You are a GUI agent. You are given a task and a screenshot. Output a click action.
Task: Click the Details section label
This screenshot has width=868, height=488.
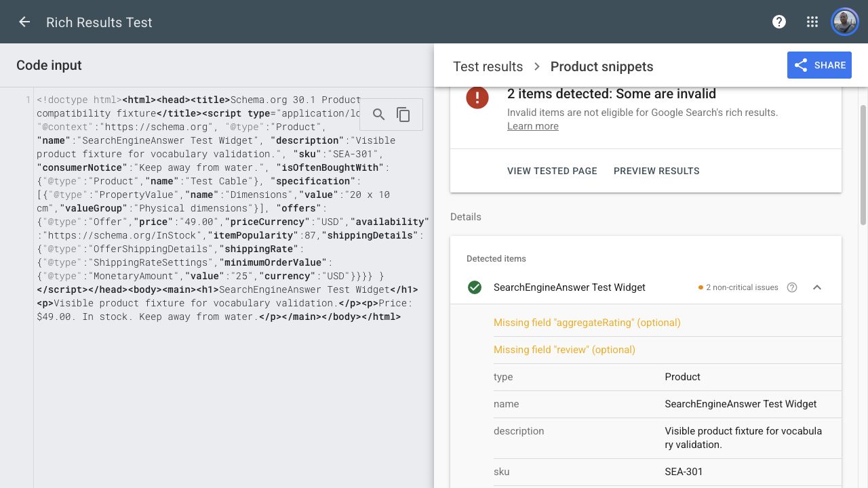pyautogui.click(x=466, y=217)
